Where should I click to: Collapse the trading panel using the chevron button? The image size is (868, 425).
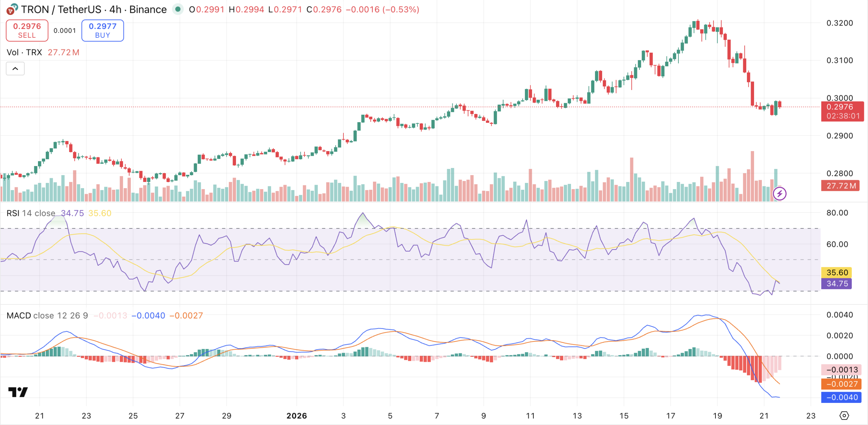[15, 68]
